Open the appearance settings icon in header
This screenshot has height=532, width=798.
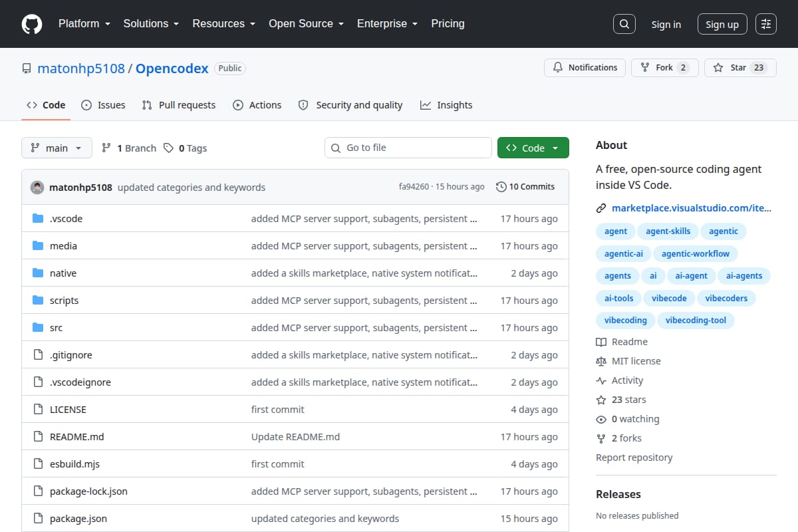pos(766,24)
